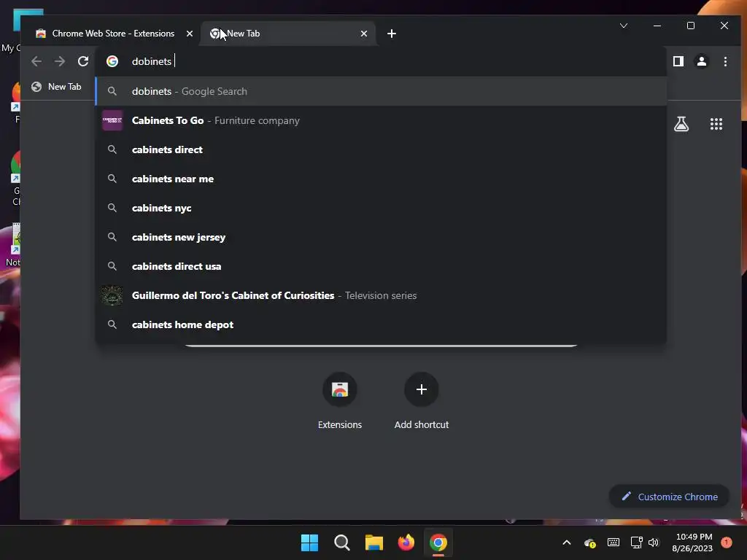Click the New Tab bookmark in the bookmarks bar

tap(56, 87)
